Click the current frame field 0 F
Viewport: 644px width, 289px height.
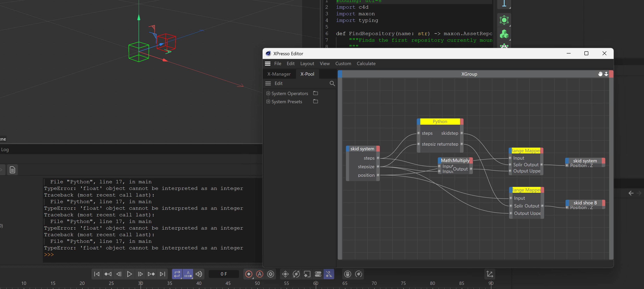[223, 274]
